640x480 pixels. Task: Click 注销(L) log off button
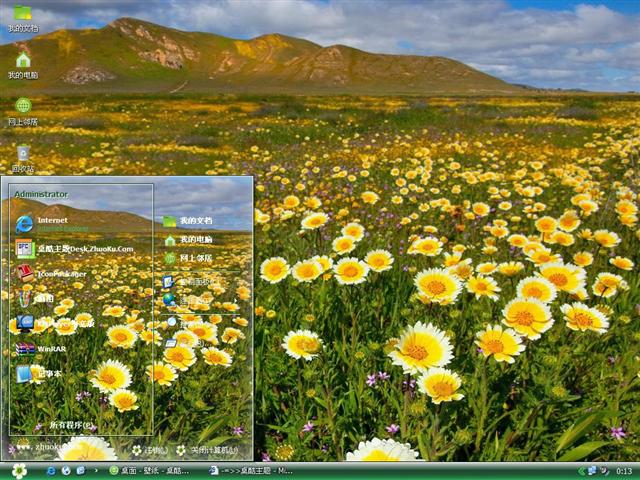click(150, 450)
